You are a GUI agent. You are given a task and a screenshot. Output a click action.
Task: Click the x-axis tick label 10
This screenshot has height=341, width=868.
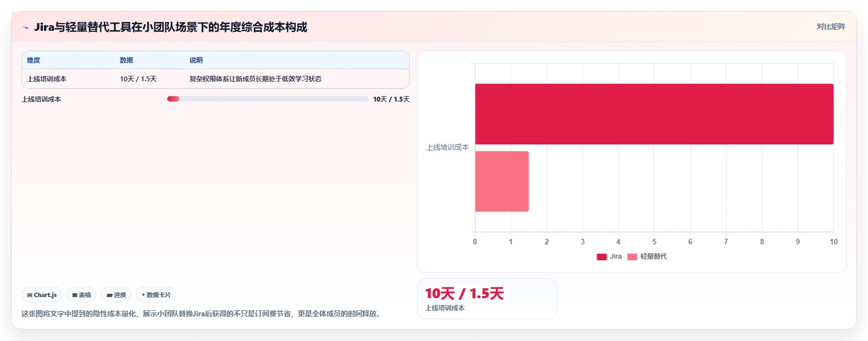pos(833,242)
